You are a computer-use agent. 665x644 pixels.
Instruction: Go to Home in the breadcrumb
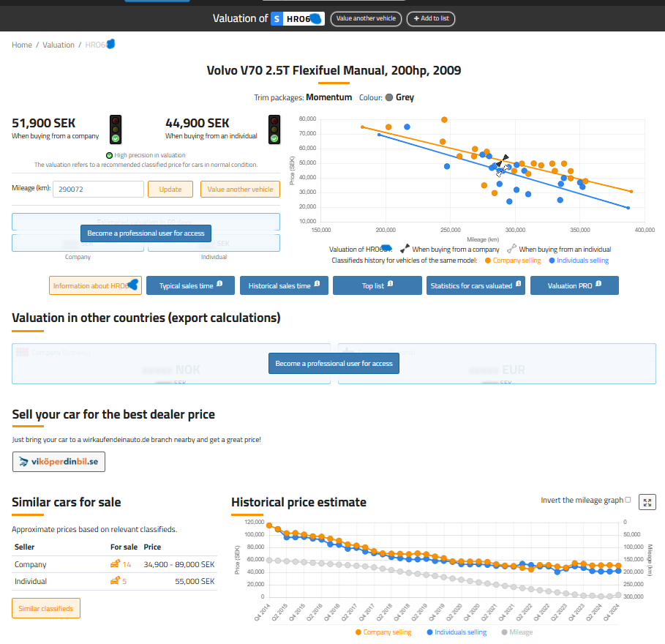[x=22, y=45]
